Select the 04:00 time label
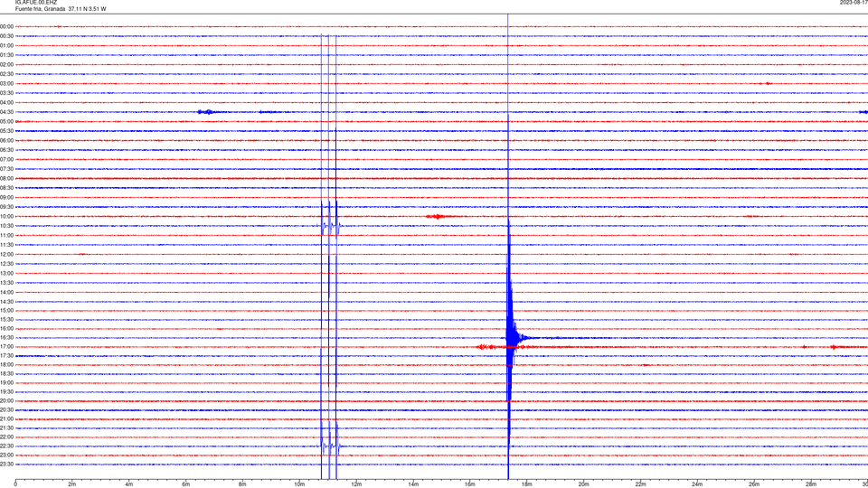The width and height of the screenshot is (868, 488). click(6, 102)
